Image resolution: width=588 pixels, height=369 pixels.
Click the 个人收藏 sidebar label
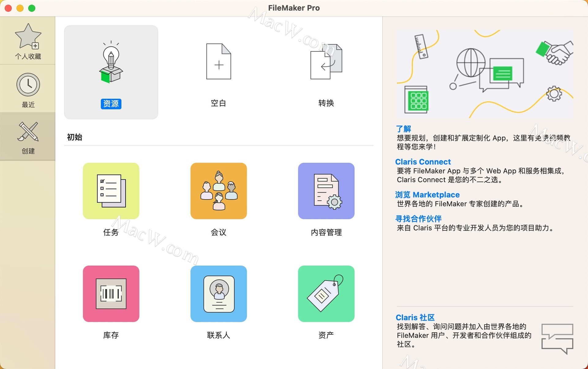pyautogui.click(x=28, y=56)
